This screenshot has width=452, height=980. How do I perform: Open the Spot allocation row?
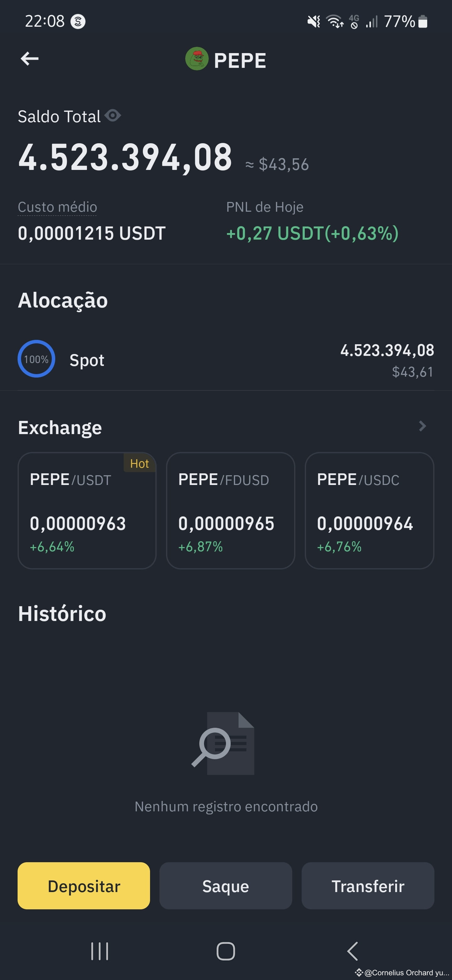[226, 360]
